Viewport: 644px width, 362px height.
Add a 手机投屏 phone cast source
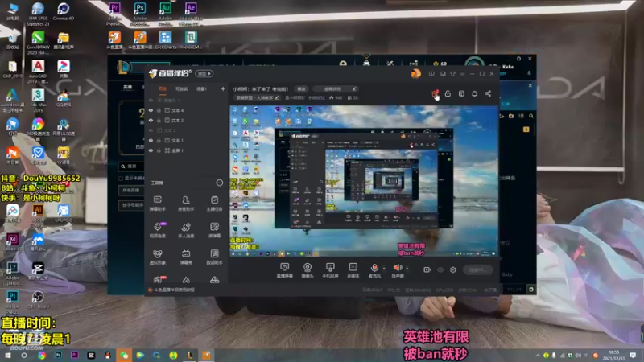(x=330, y=270)
